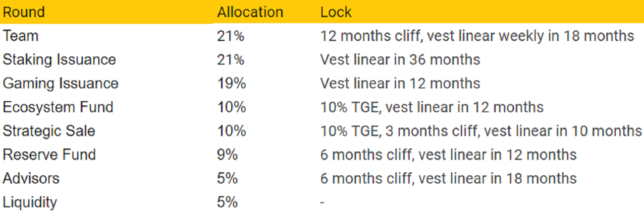Image resolution: width=644 pixels, height=214 pixels.
Task: Select the Advisors row label
Action: 31,179
